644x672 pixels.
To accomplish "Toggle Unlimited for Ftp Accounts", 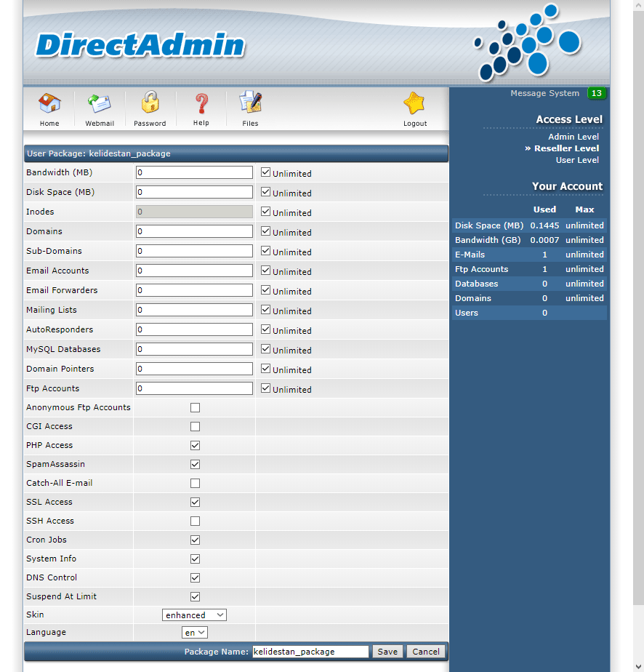I will [265, 388].
